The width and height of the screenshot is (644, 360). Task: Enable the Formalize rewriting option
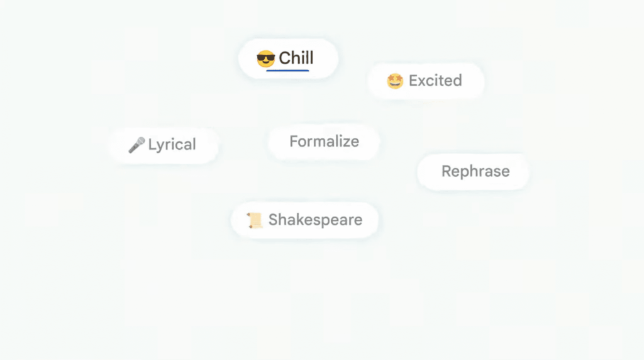pyautogui.click(x=324, y=142)
